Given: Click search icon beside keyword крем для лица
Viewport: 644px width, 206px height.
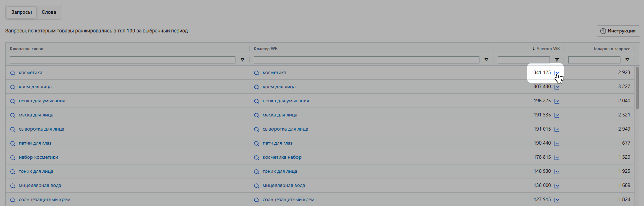Looking at the screenshot, I should click(x=13, y=87).
